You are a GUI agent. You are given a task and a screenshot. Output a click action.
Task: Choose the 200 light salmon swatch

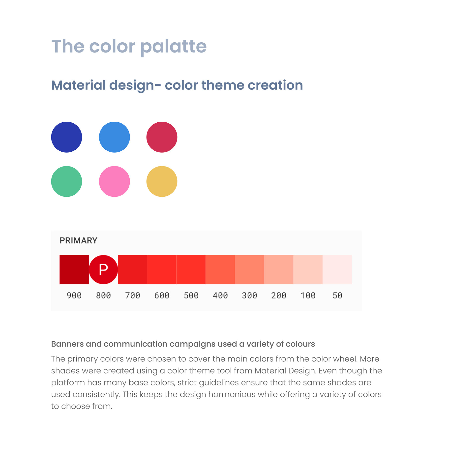pos(279,270)
